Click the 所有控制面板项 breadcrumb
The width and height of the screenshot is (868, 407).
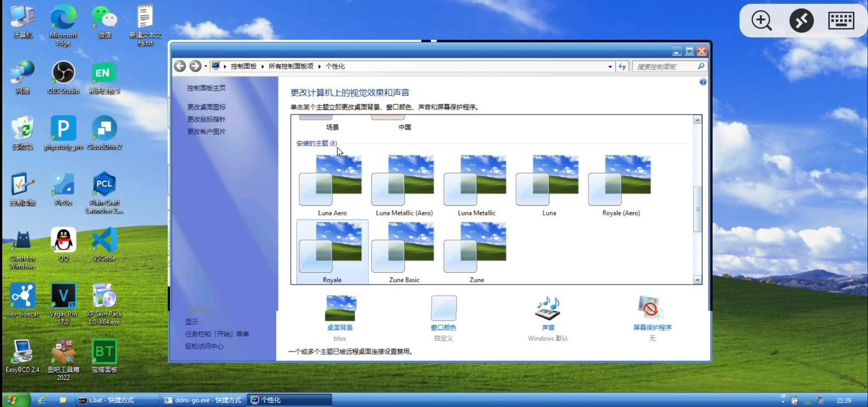[291, 66]
